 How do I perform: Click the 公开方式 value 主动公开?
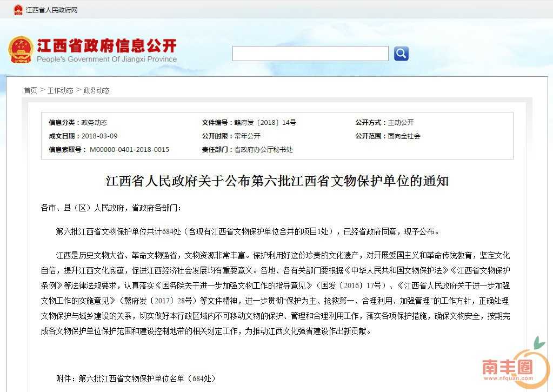[401, 123]
